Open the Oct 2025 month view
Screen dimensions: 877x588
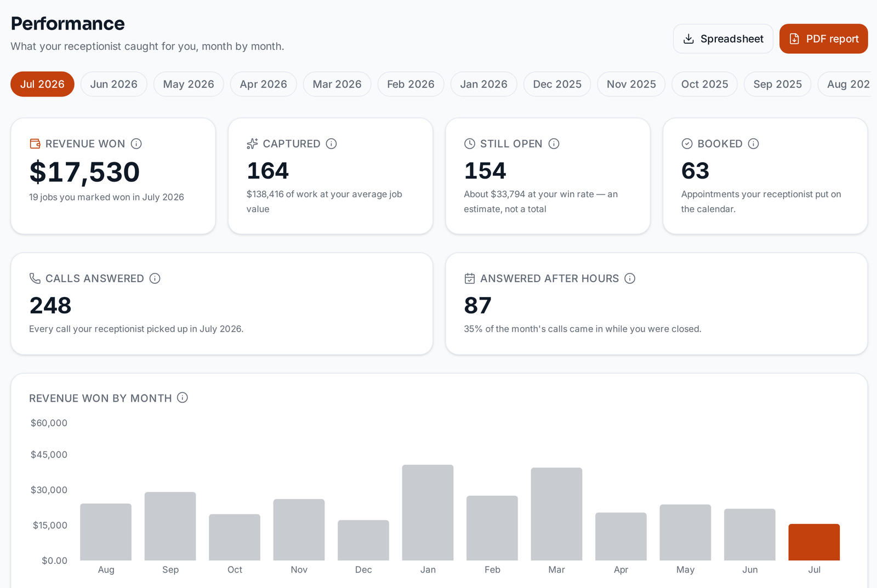(x=705, y=84)
